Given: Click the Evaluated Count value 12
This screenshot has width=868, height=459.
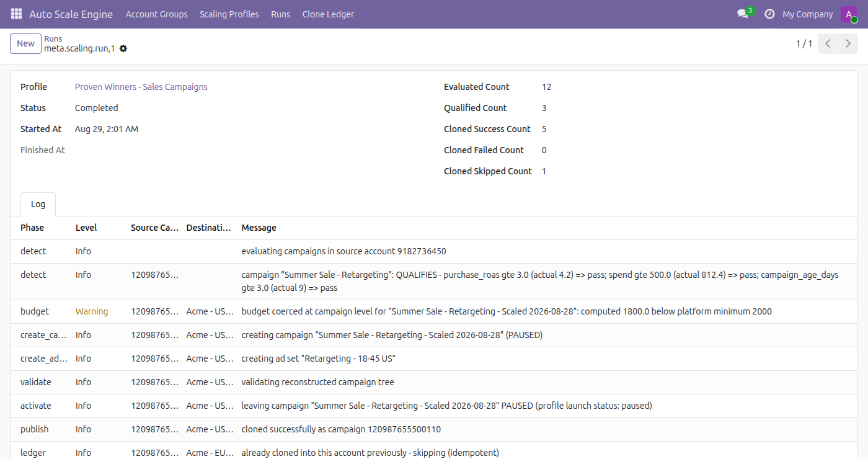Looking at the screenshot, I should click(546, 87).
